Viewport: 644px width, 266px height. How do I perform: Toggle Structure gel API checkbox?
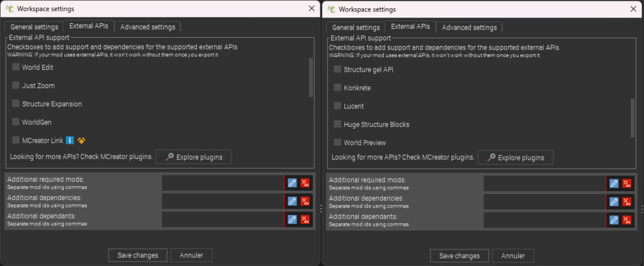pos(337,69)
